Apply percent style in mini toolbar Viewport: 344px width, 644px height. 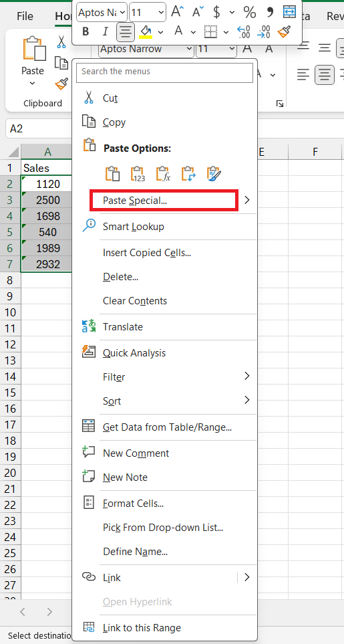click(x=250, y=12)
